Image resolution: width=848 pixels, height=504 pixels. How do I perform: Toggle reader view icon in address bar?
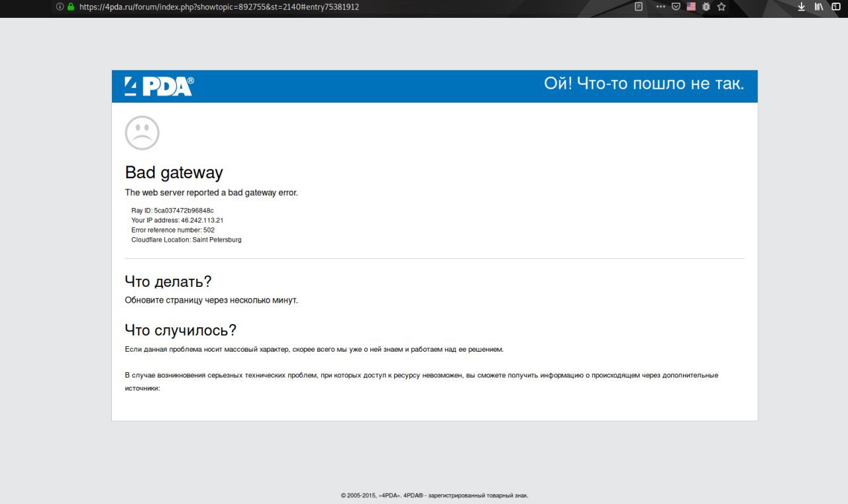tap(639, 7)
